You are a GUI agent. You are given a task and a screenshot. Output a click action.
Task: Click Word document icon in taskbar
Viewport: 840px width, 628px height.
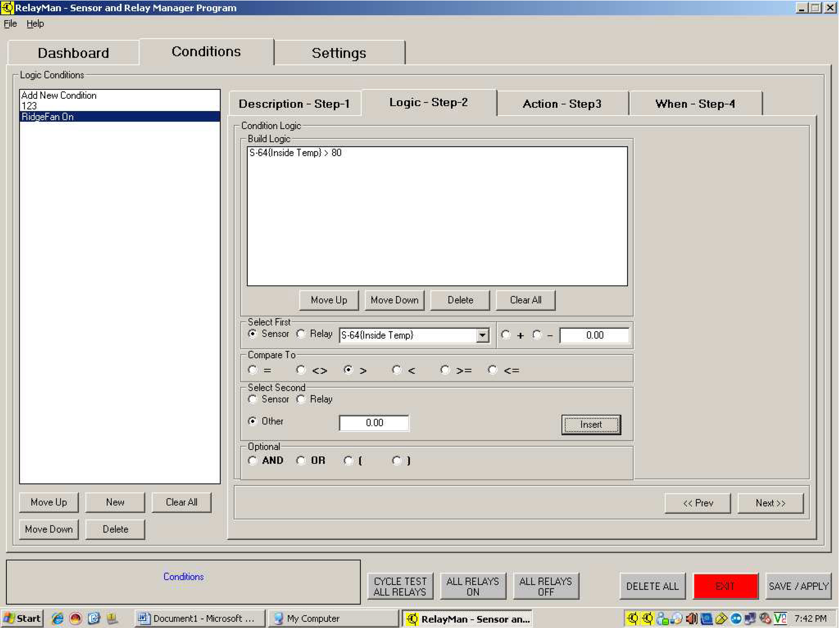[x=143, y=619]
